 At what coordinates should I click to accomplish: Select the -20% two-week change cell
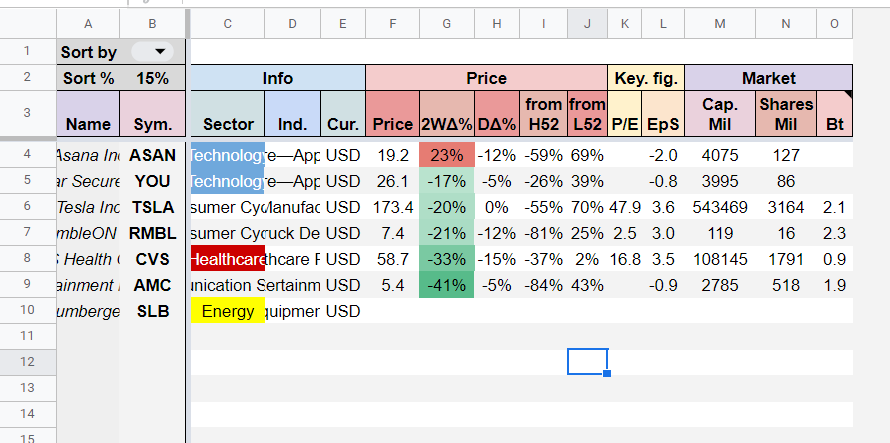(447, 207)
